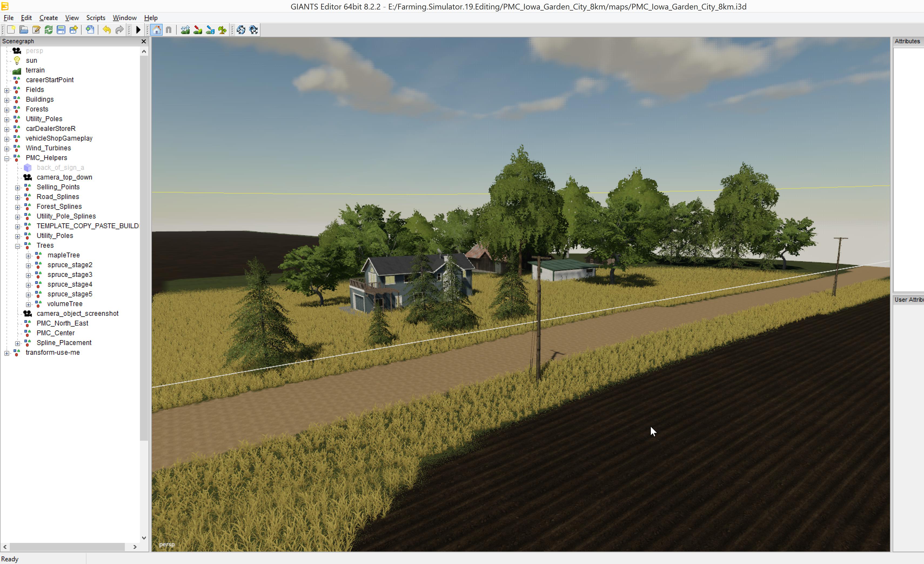Screen dimensions: 924x564
Task: Select the spruce_stage5 node
Action: (70, 294)
